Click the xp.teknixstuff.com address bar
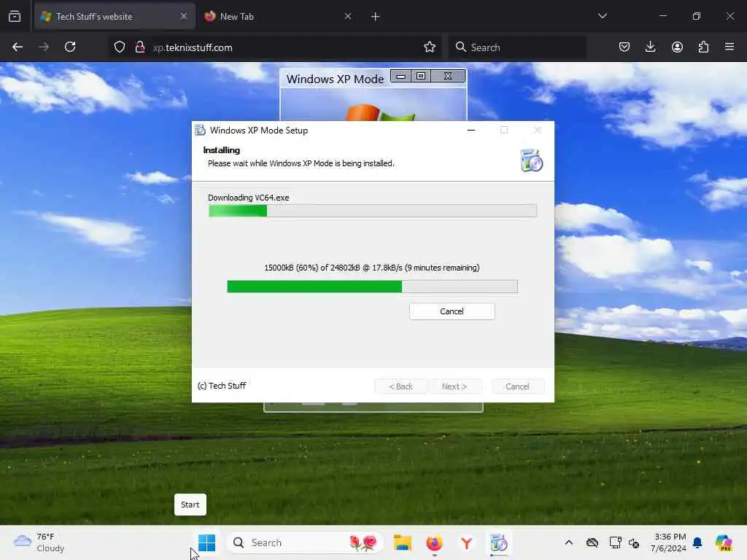Screen dimensions: 747x560 tap(276, 47)
